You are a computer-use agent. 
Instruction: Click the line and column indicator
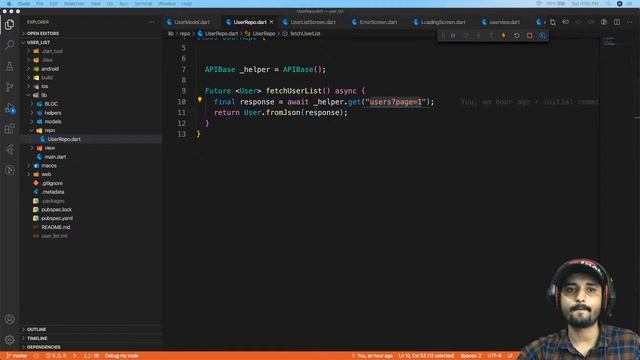pos(426,356)
